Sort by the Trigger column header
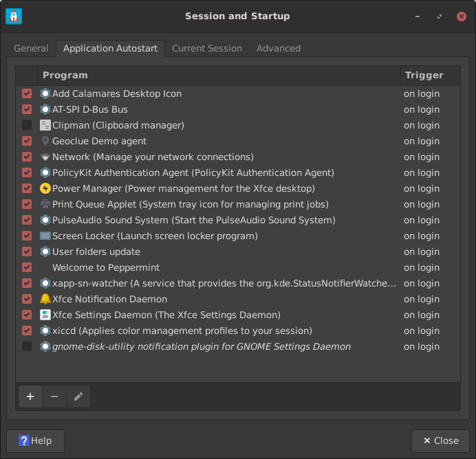476x459 pixels. pos(431,76)
